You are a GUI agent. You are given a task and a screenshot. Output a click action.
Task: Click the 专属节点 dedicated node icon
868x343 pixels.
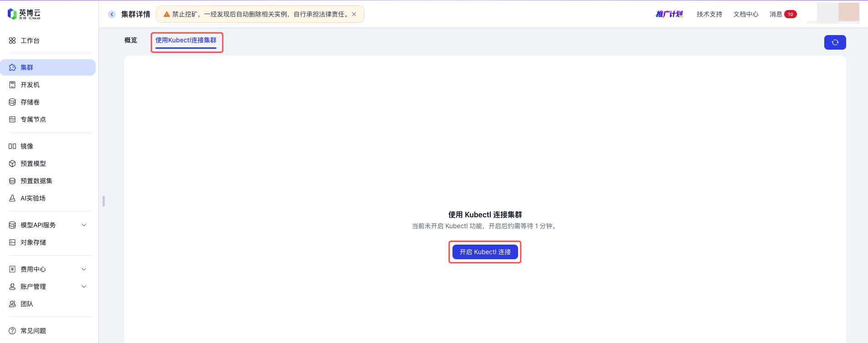tap(12, 119)
